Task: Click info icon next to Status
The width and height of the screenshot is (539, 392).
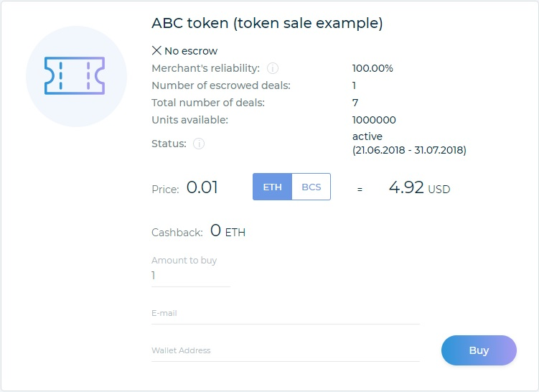Action: (x=199, y=144)
